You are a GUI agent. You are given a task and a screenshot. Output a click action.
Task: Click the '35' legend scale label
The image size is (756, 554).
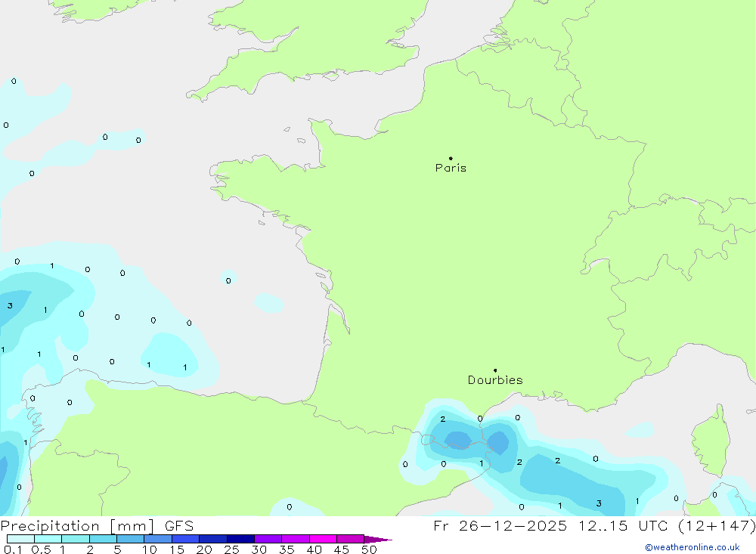tap(287, 549)
